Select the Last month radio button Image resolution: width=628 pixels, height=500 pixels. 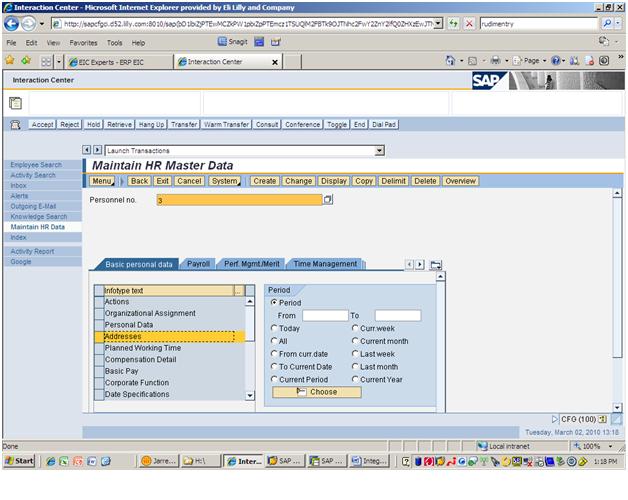point(355,366)
